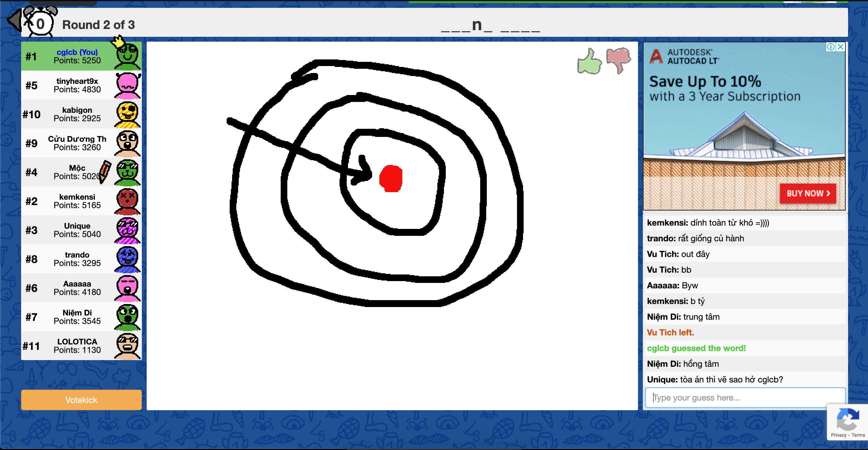Click the Terms link in reCAPTCHA badge
This screenshot has height=450, width=868.
coord(858,435)
